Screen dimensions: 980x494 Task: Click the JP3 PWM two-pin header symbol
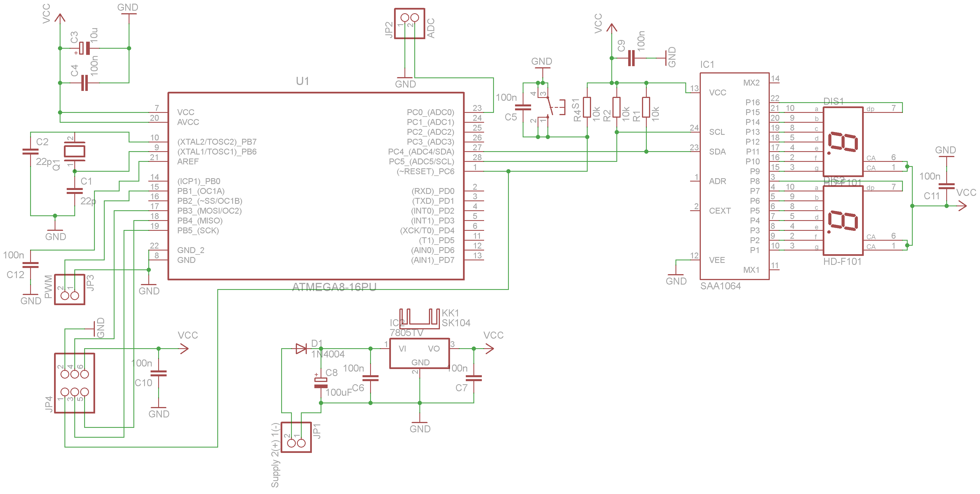pyautogui.click(x=70, y=290)
